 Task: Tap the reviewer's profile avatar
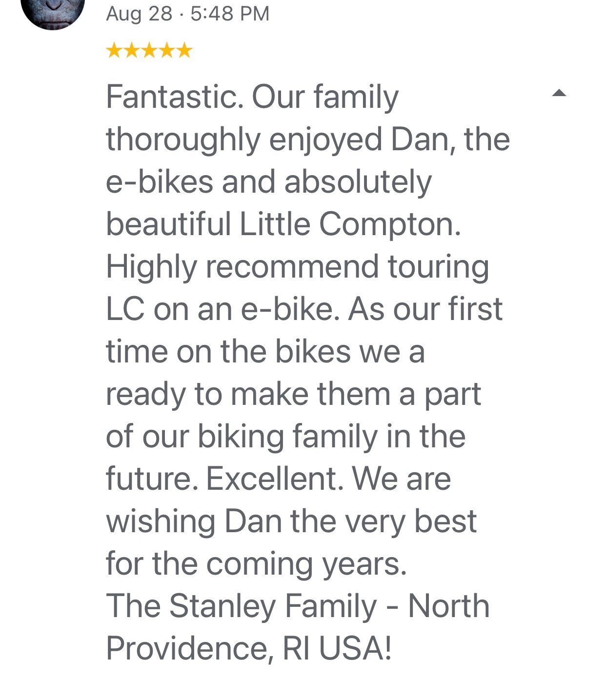(x=53, y=11)
